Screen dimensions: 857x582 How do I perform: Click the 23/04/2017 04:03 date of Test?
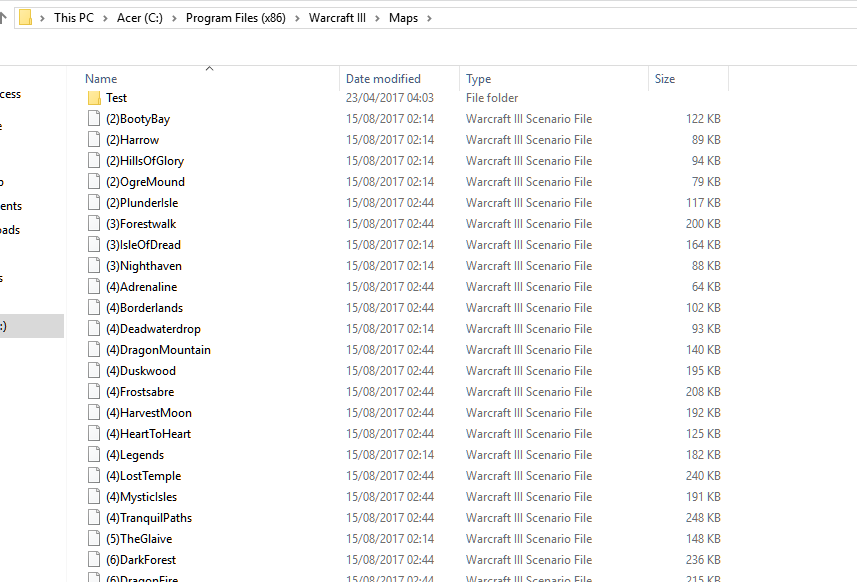(390, 98)
